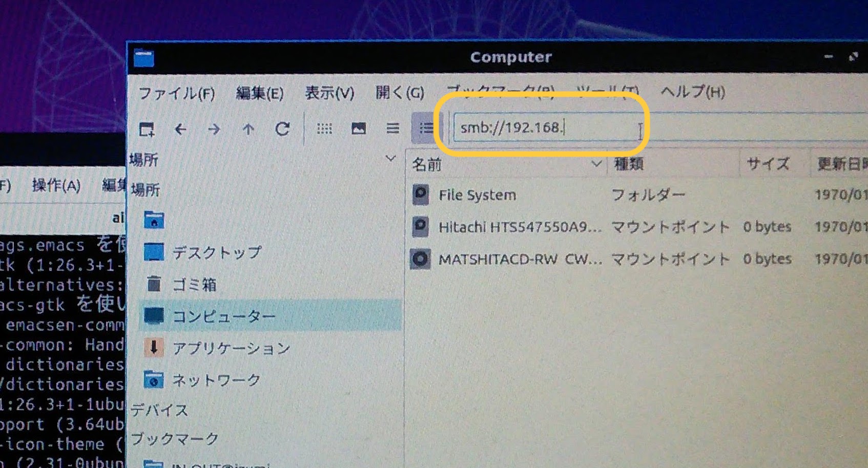
Task: Switch to thumbnail view mode
Action: (x=359, y=129)
